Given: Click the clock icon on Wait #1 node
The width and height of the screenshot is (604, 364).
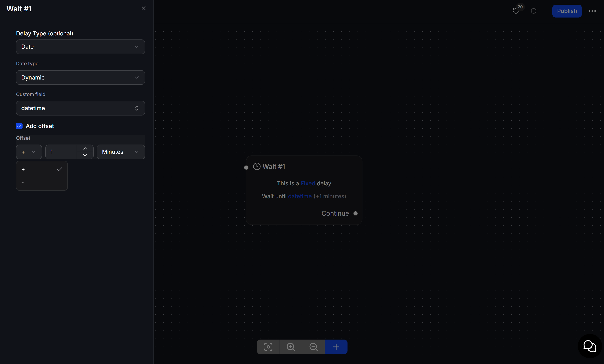Looking at the screenshot, I should [x=257, y=167].
